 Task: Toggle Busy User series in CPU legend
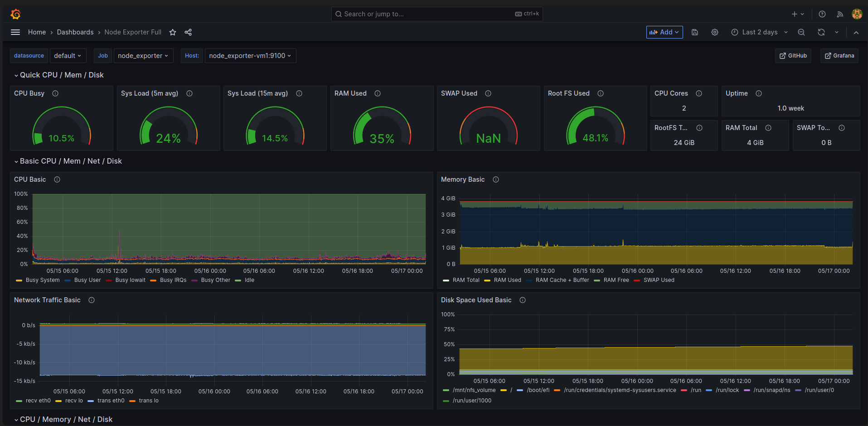point(87,280)
